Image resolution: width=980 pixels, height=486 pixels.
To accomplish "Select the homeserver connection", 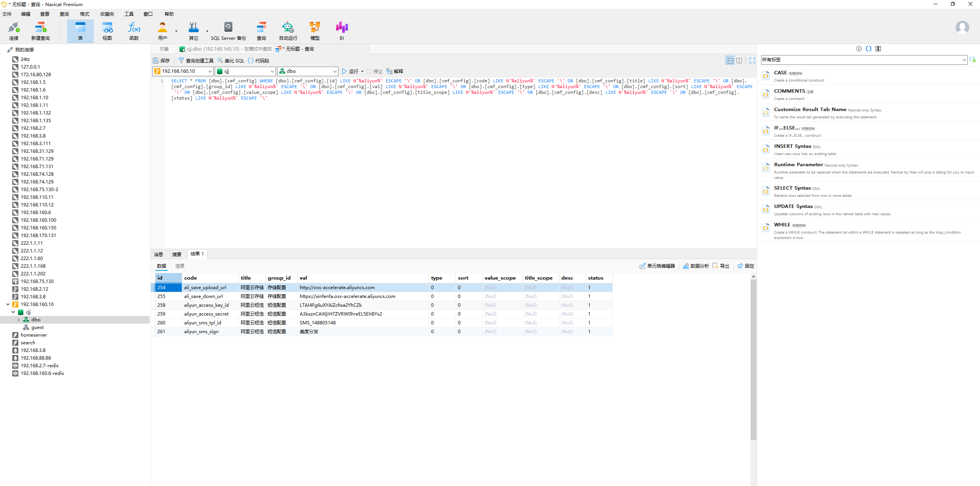I will pos(34,335).
